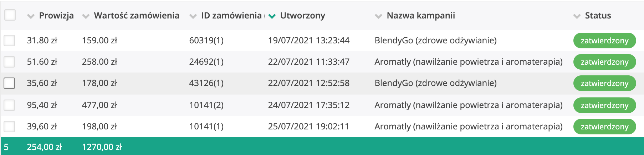Click sort arrow beside Wartość zamówienia
This screenshot has width=644, height=155.
[86, 16]
